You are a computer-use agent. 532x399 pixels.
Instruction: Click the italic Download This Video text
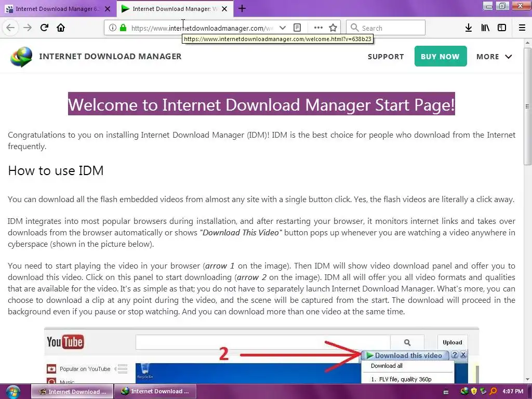(241, 233)
